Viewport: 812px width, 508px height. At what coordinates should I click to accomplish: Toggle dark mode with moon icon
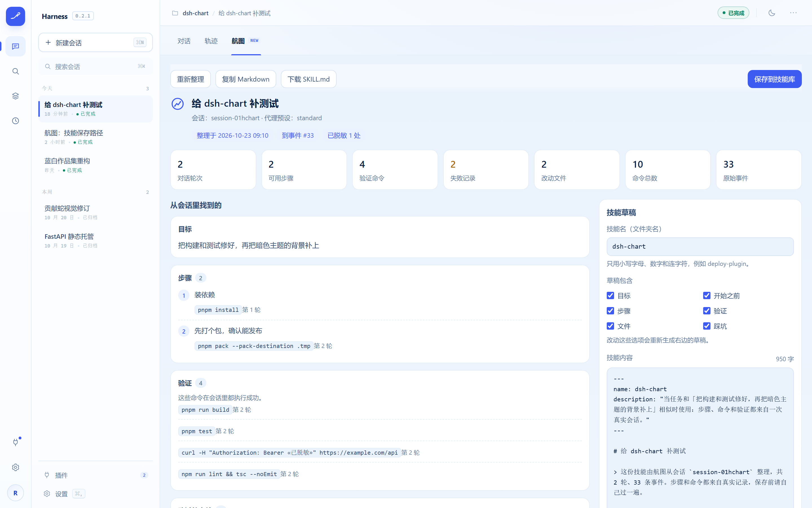tap(772, 13)
